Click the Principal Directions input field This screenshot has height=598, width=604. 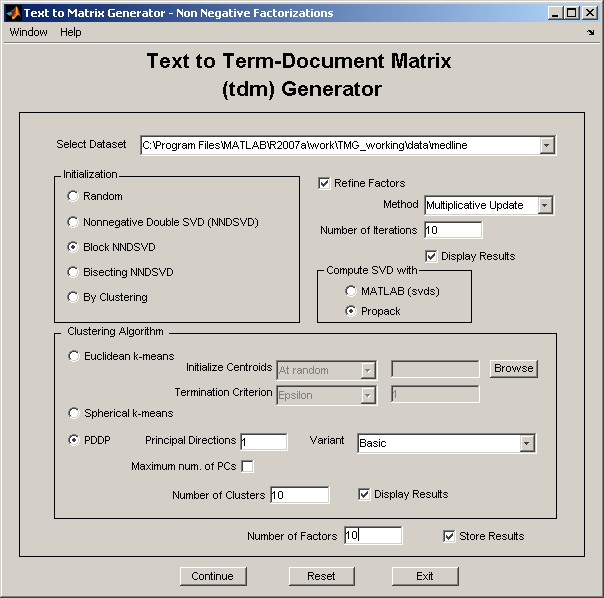click(x=264, y=442)
